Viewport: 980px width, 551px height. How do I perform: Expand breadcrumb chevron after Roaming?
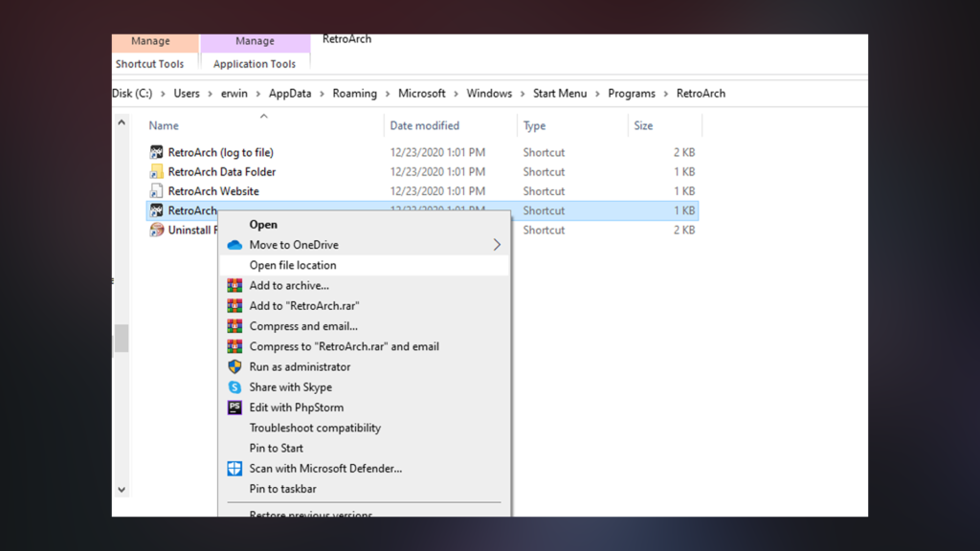(x=388, y=95)
